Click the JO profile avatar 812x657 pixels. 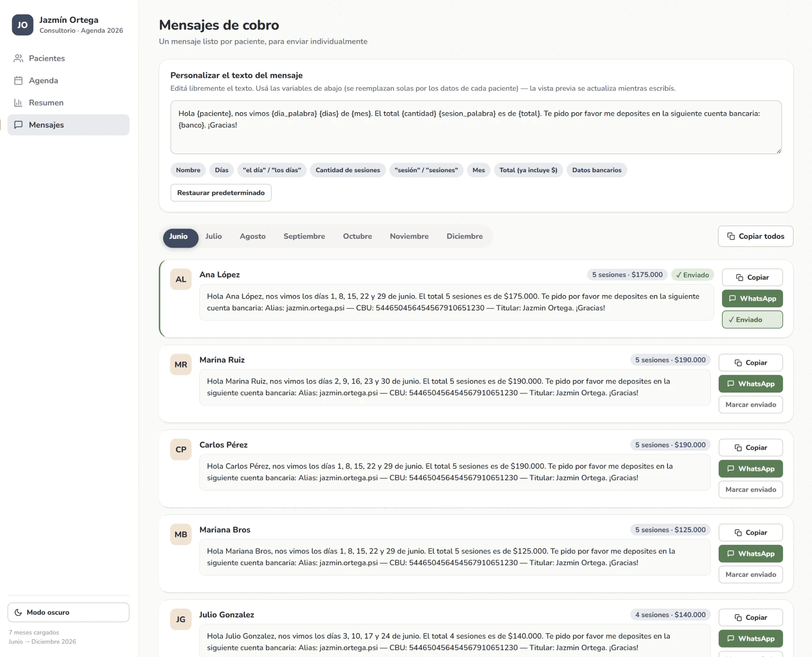[x=22, y=25]
